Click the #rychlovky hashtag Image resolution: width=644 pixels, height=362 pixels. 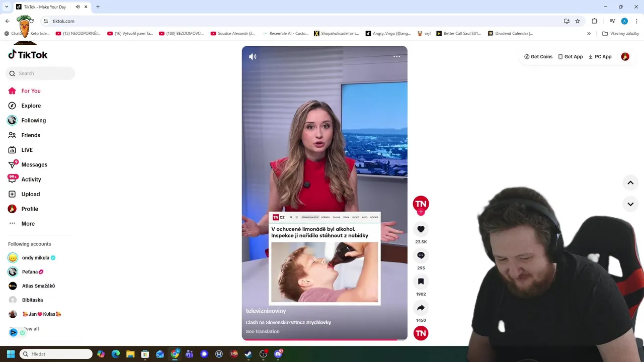(318, 322)
